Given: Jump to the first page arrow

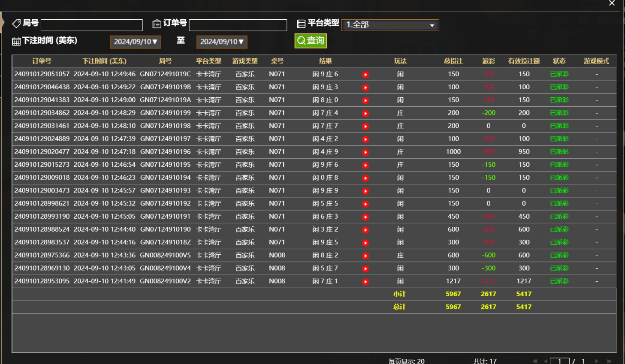Looking at the screenshot, I should click(x=534, y=361).
